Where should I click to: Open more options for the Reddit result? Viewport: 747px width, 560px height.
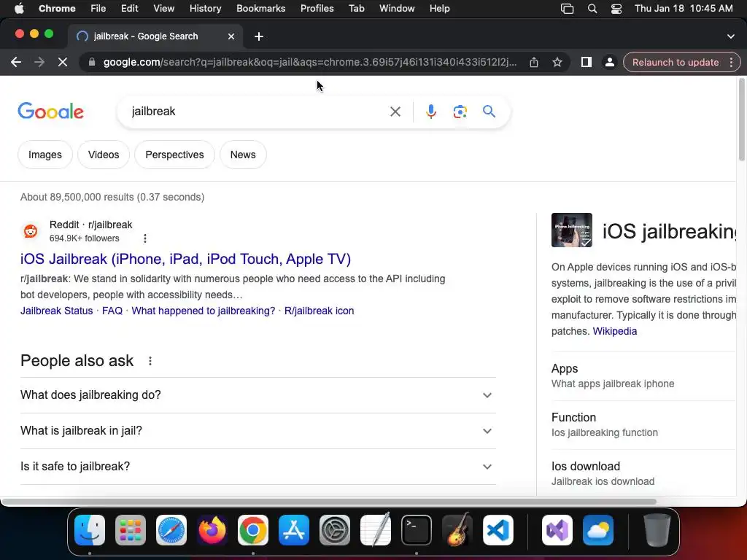coord(145,238)
